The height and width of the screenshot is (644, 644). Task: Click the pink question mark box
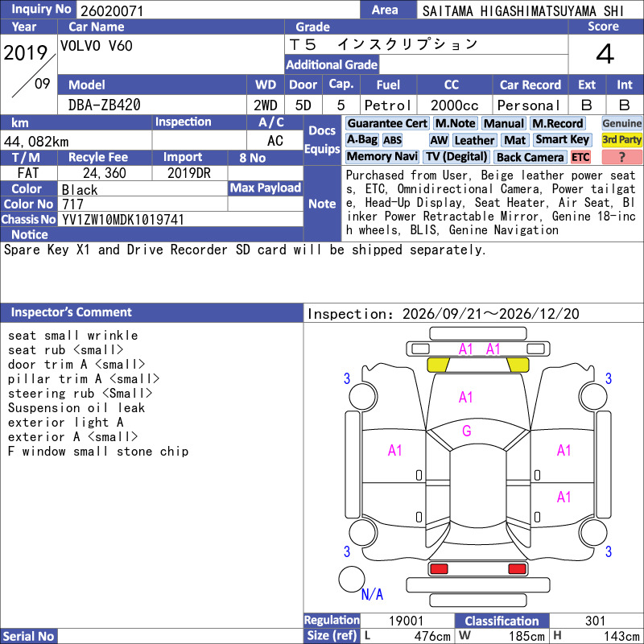pos(621,157)
